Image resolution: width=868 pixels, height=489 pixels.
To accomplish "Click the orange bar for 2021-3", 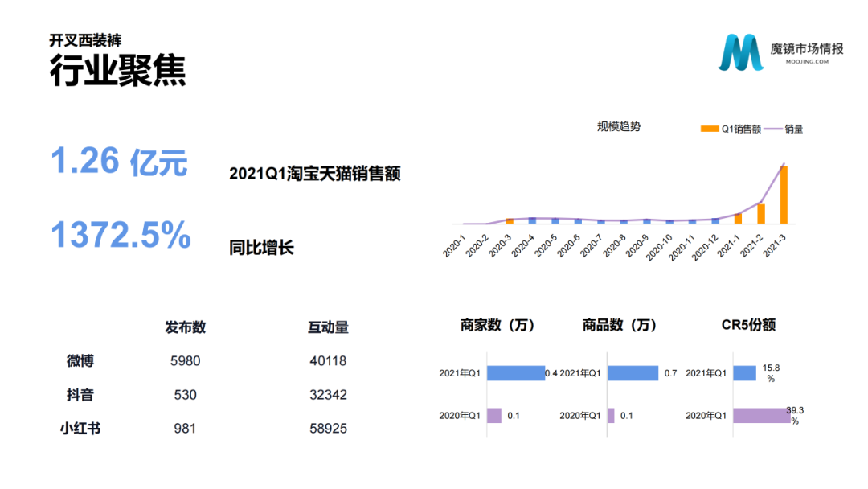I will [x=784, y=195].
